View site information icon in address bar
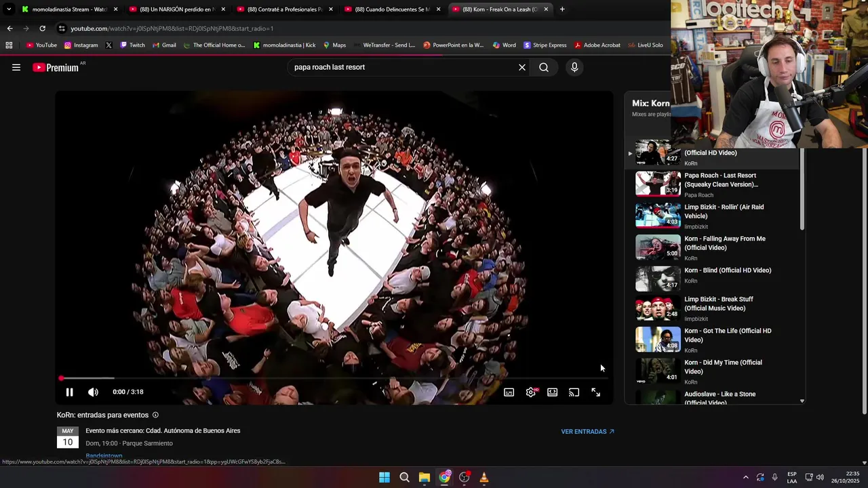Screen dimensions: 868x488 62,28
